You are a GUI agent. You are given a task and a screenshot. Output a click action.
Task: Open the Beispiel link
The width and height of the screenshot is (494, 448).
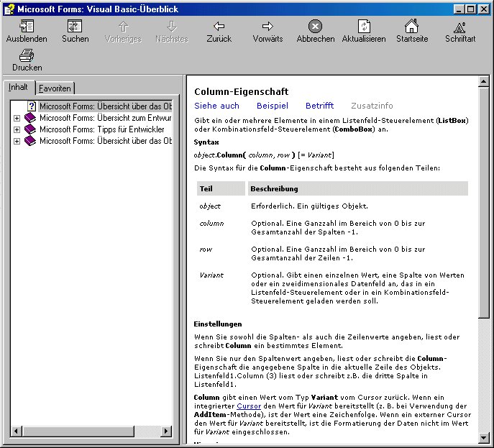tap(273, 106)
